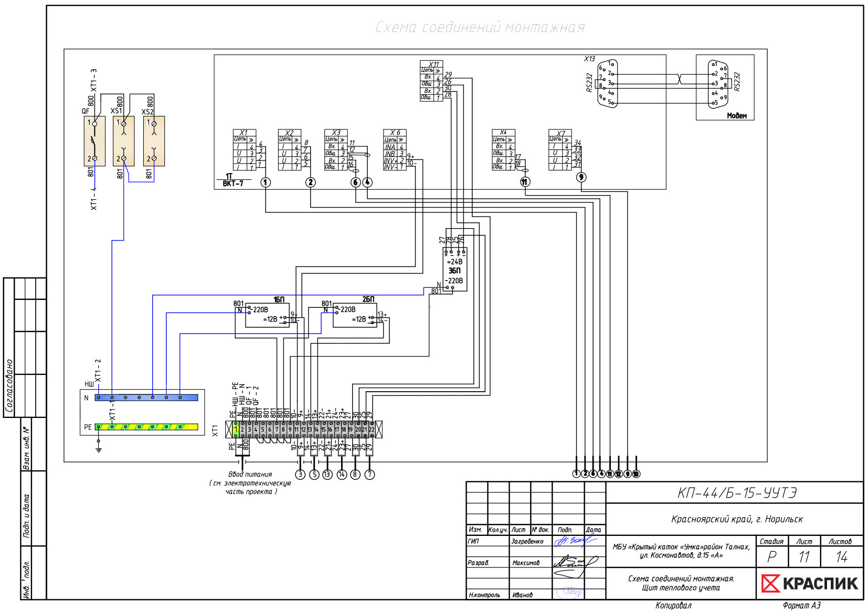Click stage value 'Р' in title block

point(771,557)
